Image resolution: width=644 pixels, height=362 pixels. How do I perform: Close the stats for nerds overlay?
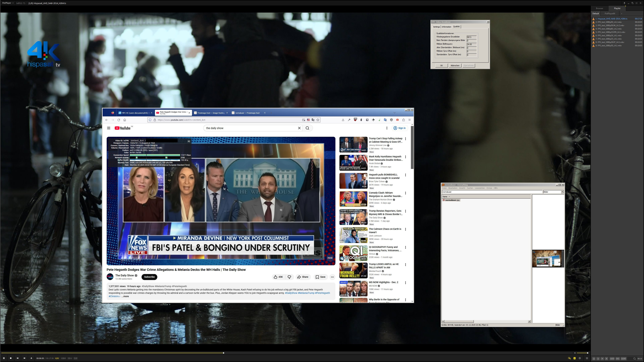(x=189, y=141)
